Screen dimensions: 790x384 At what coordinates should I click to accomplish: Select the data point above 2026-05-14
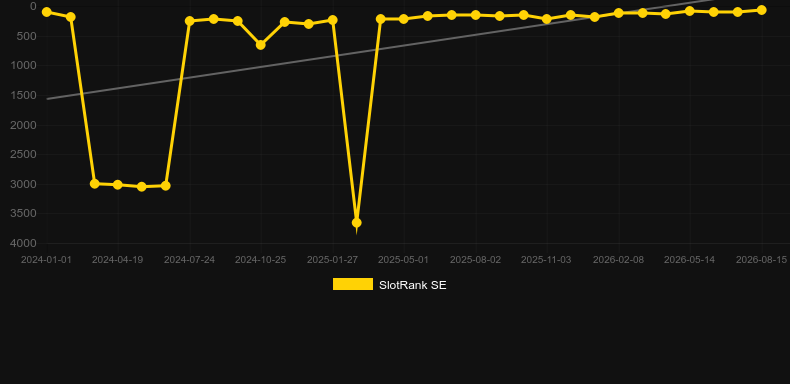(690, 11)
